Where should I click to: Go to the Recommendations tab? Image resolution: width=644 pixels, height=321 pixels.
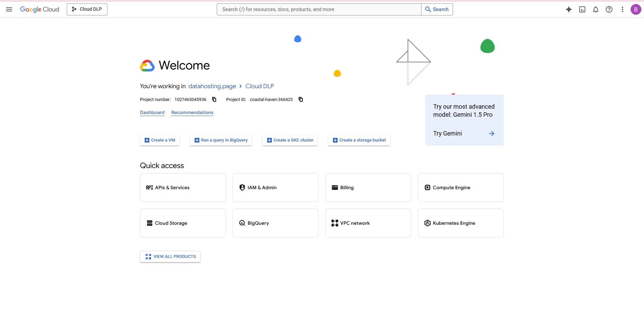[x=192, y=112]
